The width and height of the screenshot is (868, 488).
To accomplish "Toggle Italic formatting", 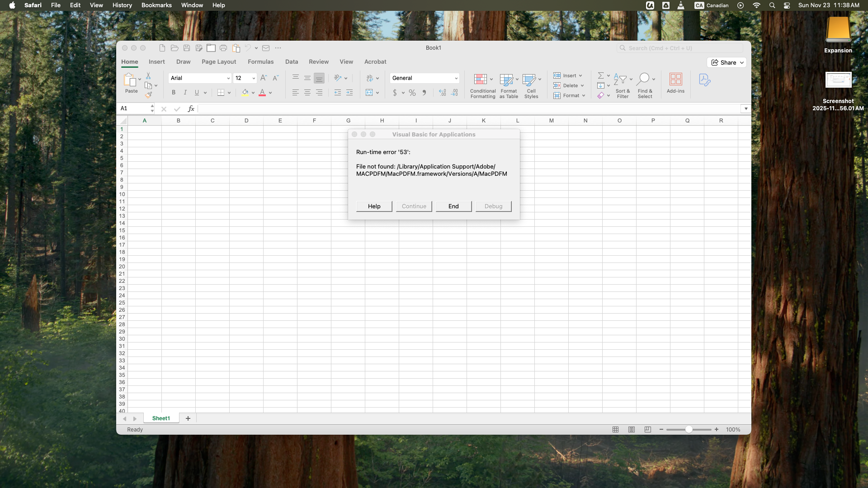I will coord(185,93).
